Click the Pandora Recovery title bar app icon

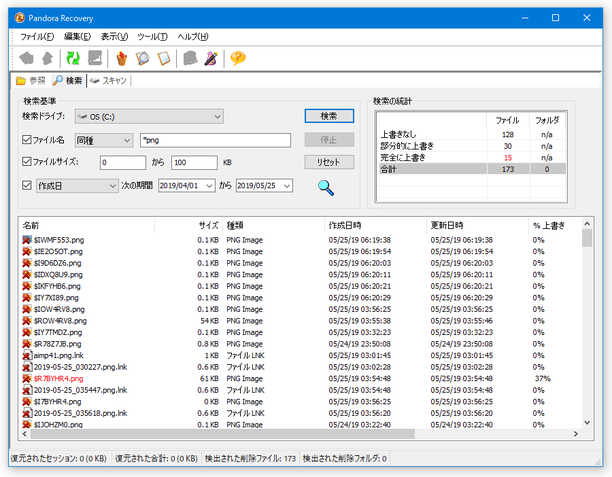coord(20,18)
